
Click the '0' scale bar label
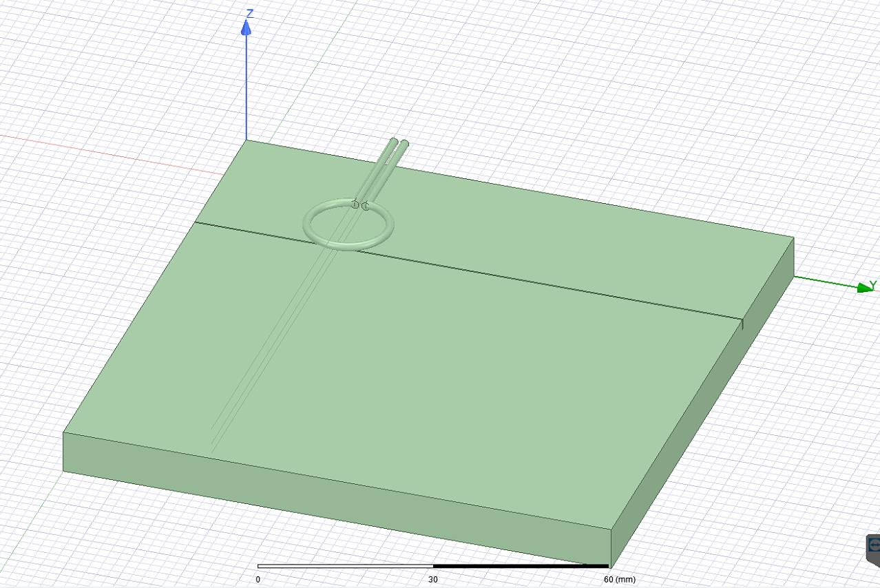tap(258, 580)
